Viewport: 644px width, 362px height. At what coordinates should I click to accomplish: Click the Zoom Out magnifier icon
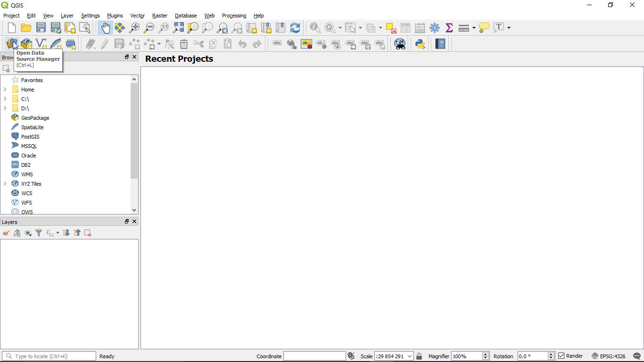pos(149,28)
